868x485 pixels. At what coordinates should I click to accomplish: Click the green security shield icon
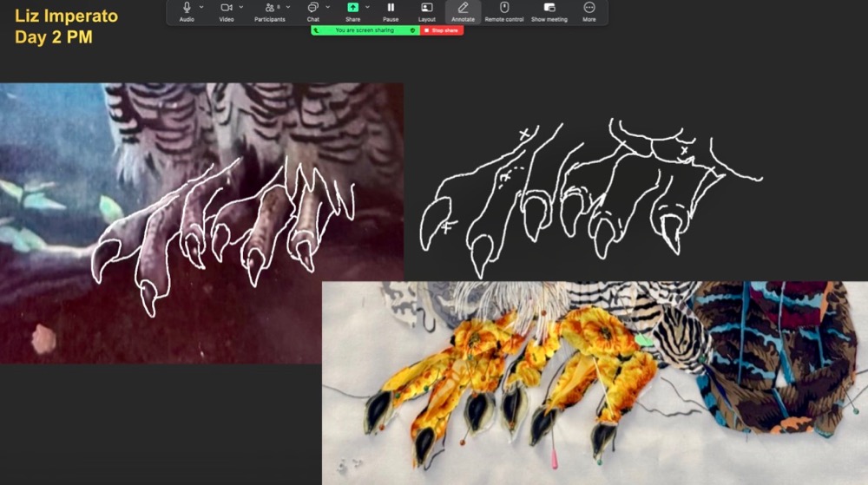[x=412, y=30]
